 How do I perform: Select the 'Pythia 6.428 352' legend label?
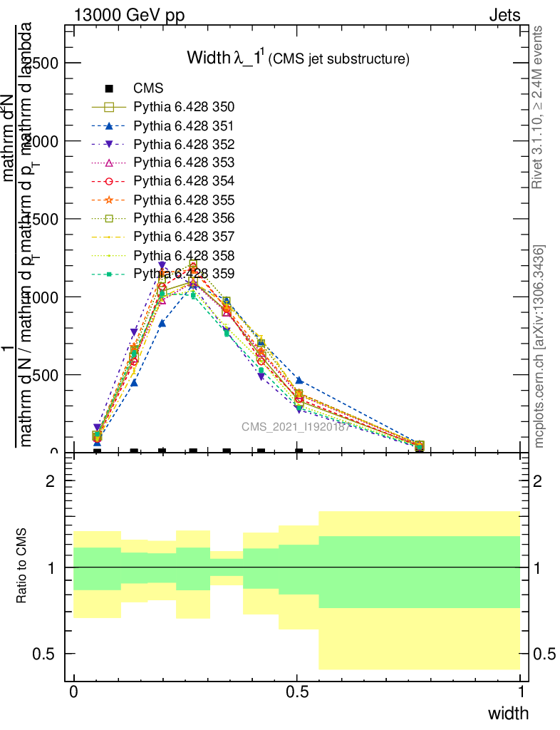point(184,144)
